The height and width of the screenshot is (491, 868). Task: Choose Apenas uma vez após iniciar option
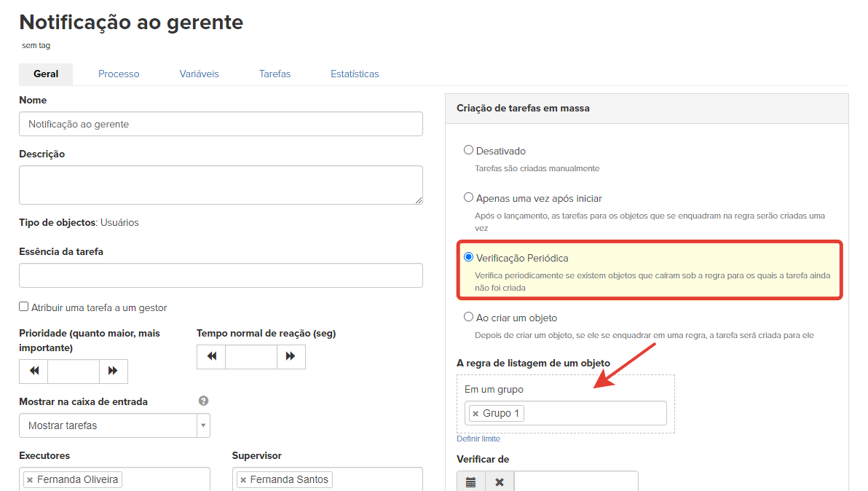pyautogui.click(x=468, y=197)
